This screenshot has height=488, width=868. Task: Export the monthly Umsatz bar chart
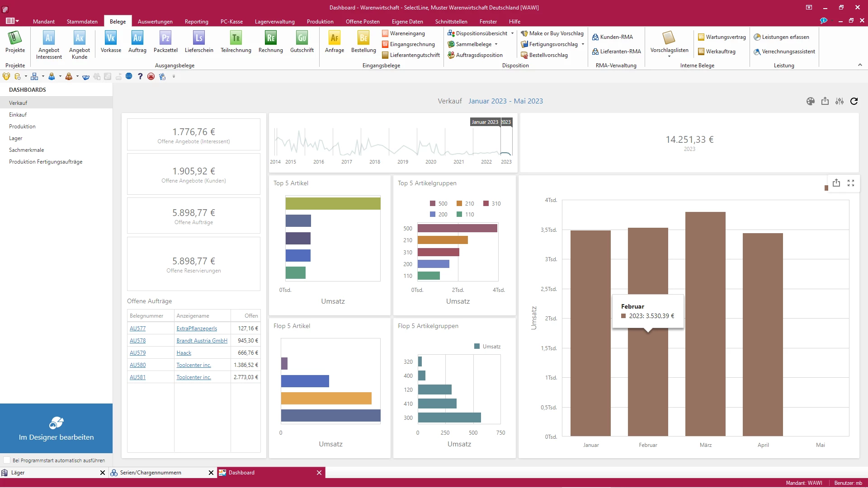[836, 183]
